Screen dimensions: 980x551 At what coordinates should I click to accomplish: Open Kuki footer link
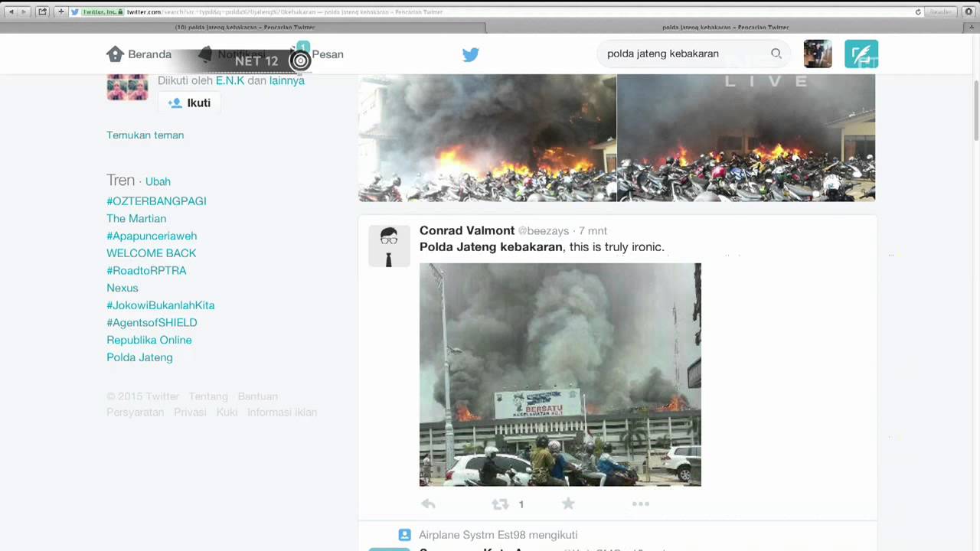227,412
